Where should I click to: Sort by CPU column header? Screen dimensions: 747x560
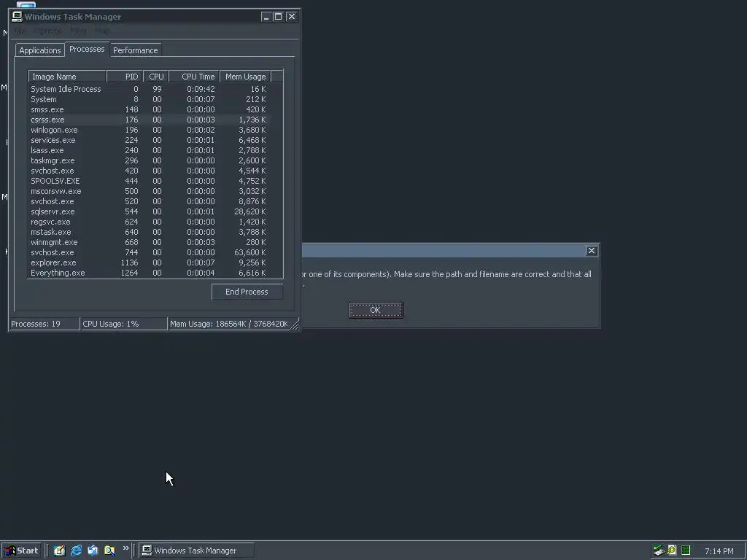pos(156,77)
